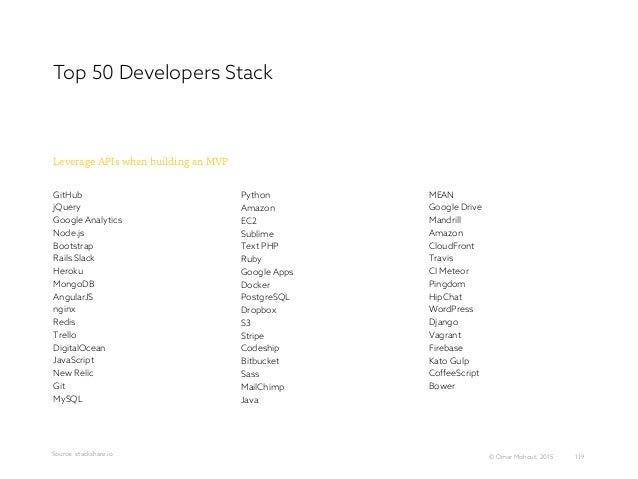The height and width of the screenshot is (479, 638).
Task: Click the jQuery list entry
Action: pos(67,208)
